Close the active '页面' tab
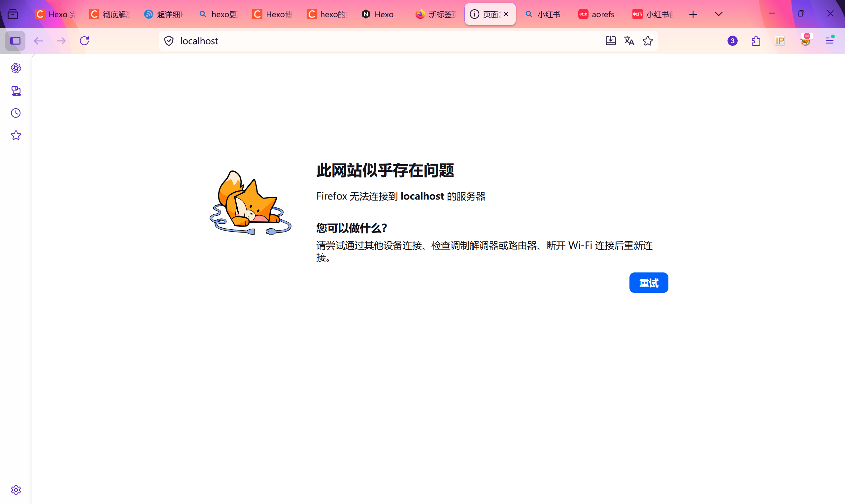Screen dimensions: 845x504 (x=506, y=14)
